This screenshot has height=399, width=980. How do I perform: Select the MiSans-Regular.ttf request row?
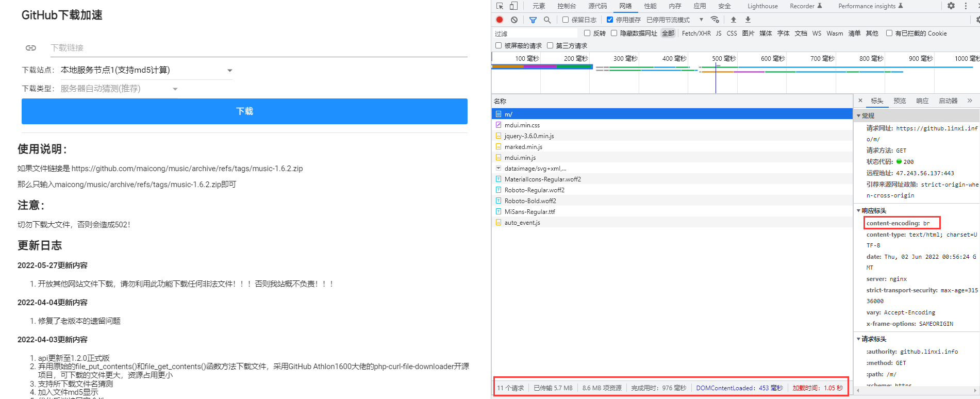point(672,211)
